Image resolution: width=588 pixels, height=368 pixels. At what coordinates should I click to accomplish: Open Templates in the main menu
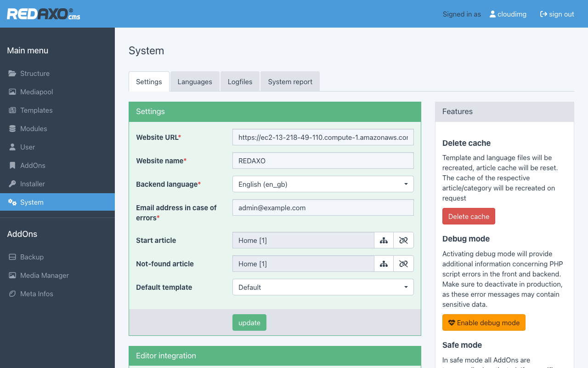point(57,110)
